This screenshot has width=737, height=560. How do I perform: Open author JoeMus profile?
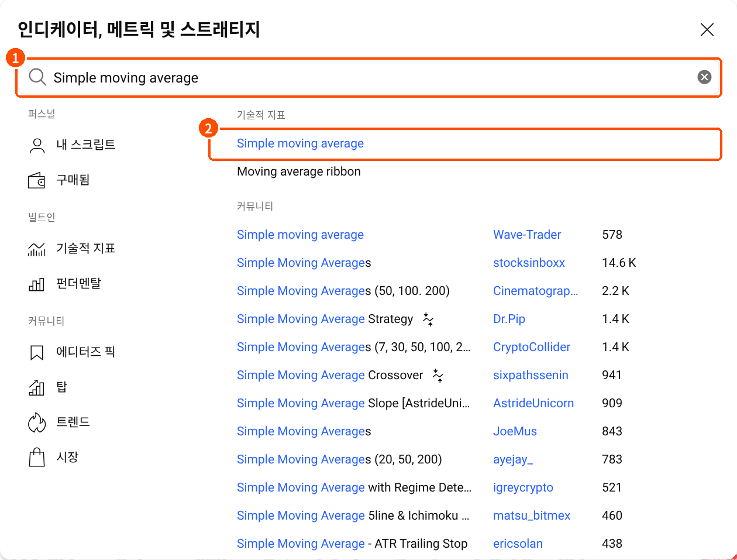click(515, 431)
